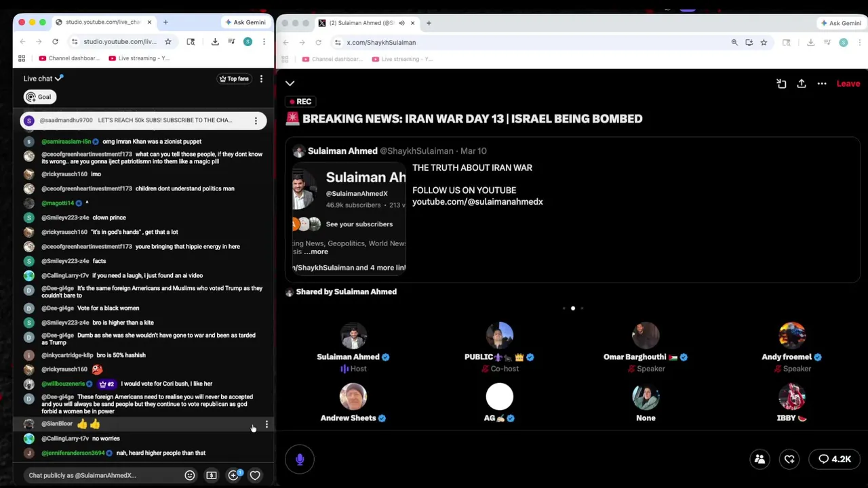Screen dimensions: 868x488
Task: Click the studio.youtube.com address bar
Action: click(120, 42)
